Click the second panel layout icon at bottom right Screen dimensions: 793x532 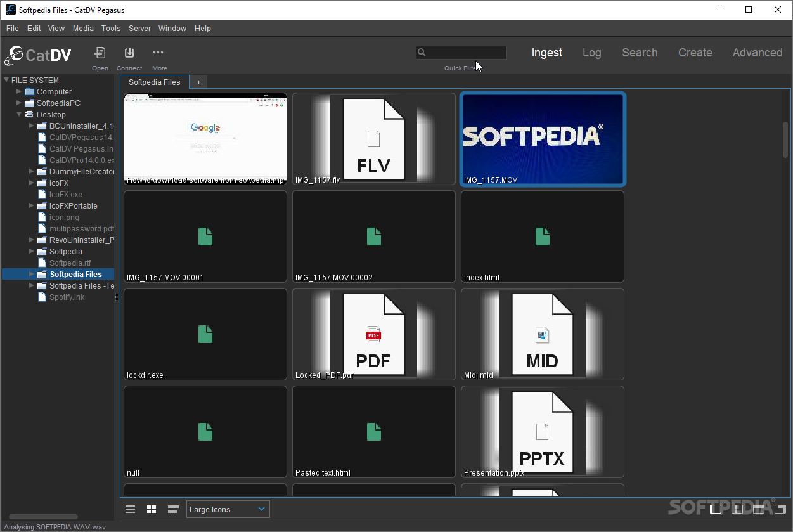[737, 509]
